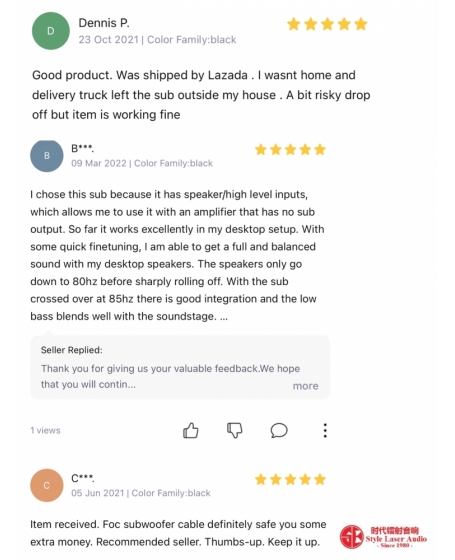Click the blue B reviewer avatar

(47, 156)
